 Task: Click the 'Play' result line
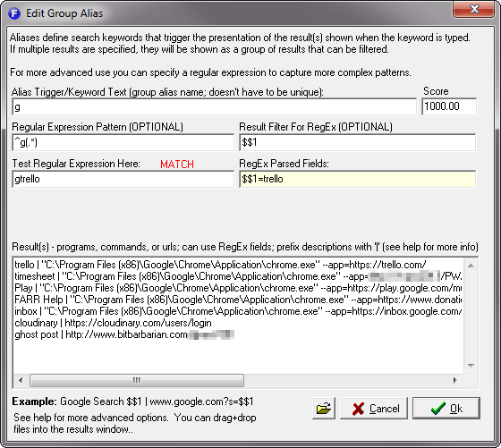tap(238, 288)
